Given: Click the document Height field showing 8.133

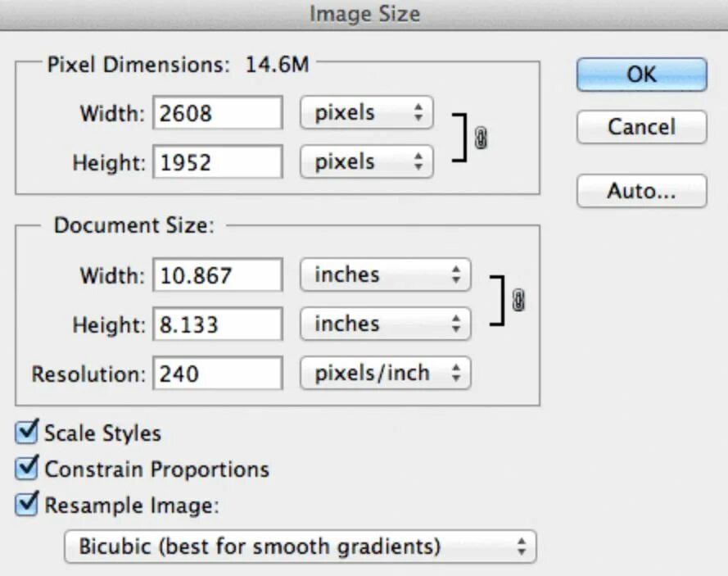Looking at the screenshot, I should (x=217, y=324).
